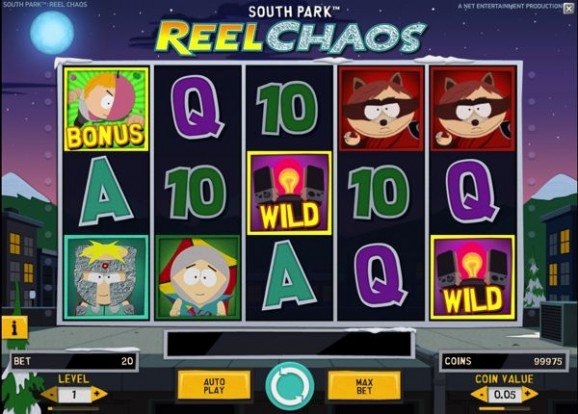This screenshot has height=414, width=578.
Task: Select the Coon character on fifth reel
Action: coord(473,108)
